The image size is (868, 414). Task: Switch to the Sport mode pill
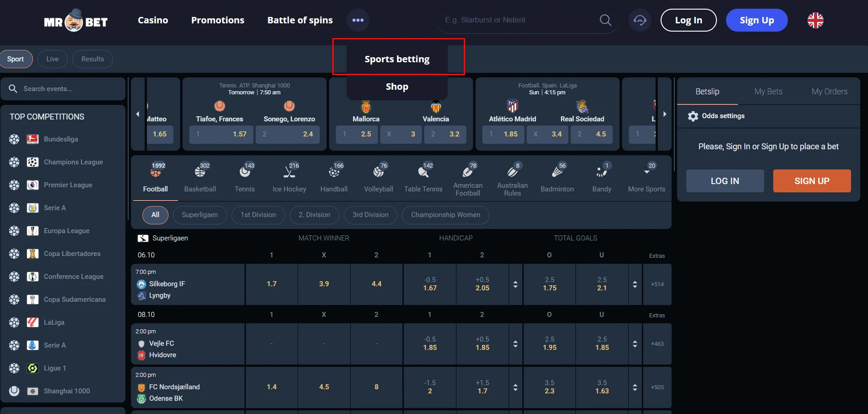[16, 59]
